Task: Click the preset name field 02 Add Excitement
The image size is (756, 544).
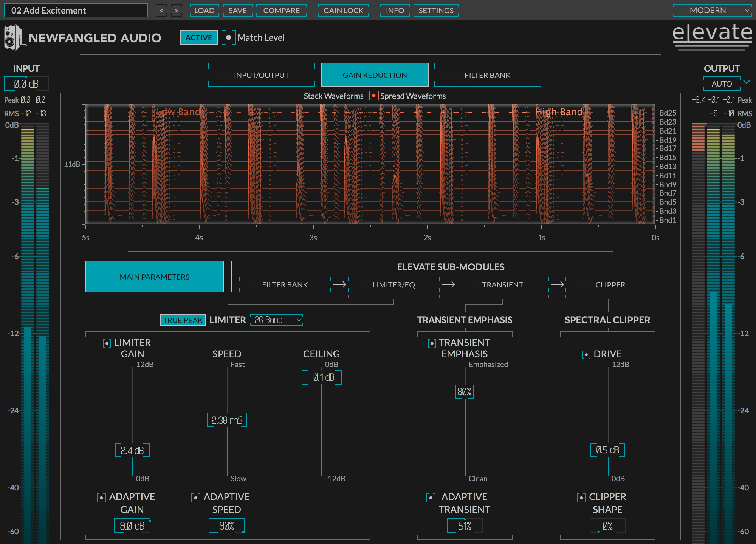Action: pyautogui.click(x=76, y=10)
